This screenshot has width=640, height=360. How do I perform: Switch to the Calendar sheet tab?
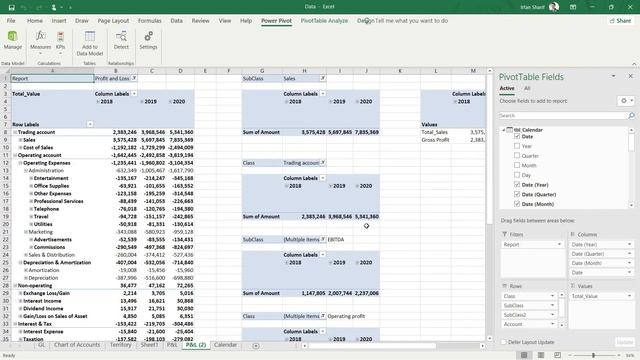[x=225, y=345]
